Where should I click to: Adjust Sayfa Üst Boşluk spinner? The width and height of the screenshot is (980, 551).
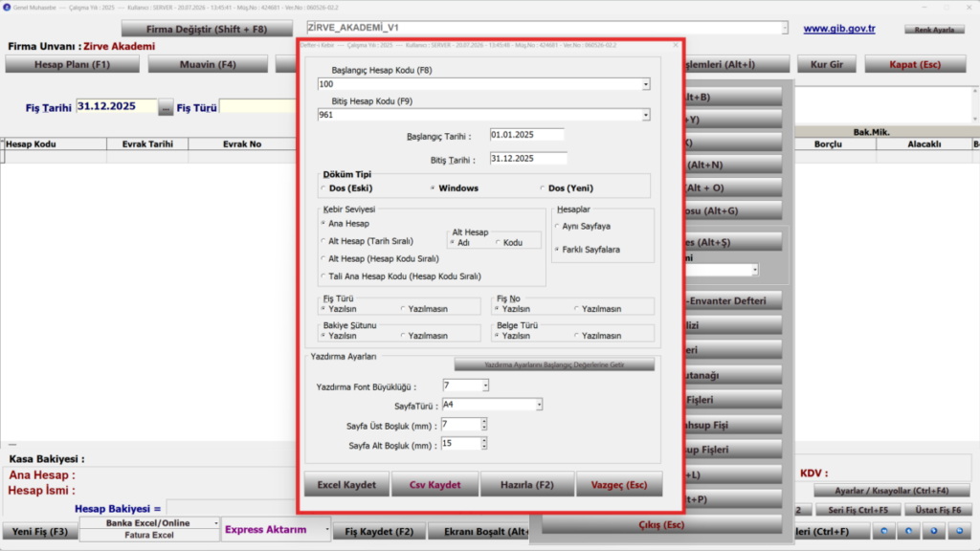click(x=483, y=425)
